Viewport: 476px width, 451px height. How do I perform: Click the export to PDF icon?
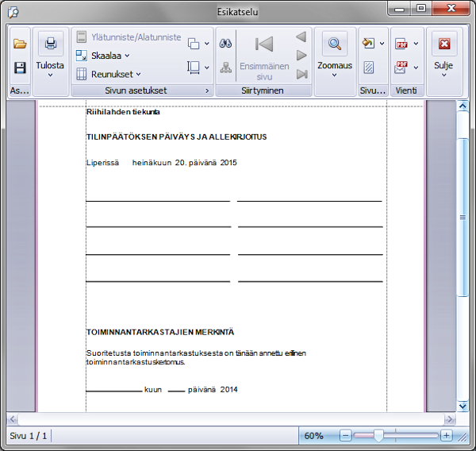pos(402,44)
